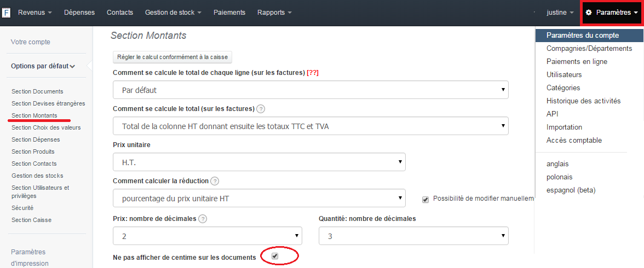Viewport: 644px width, 268px height.
Task: Open help icon next to total calculation label
Action: click(x=261, y=109)
